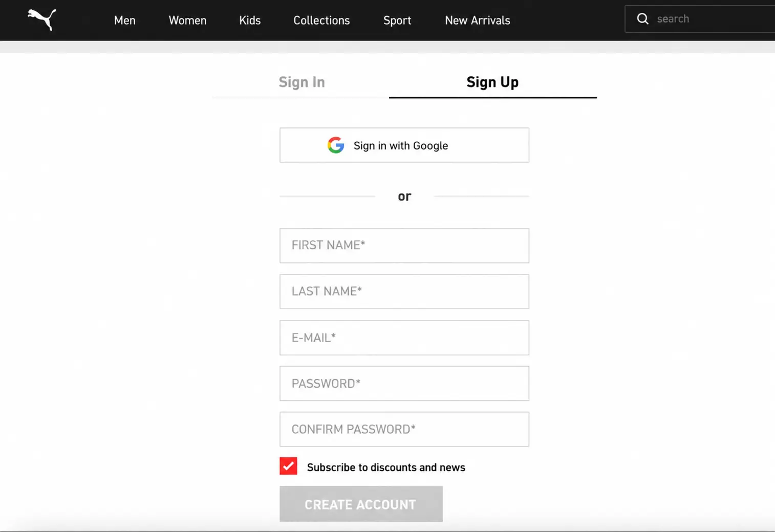Click the 'Subscribe to discounts and news' label
This screenshot has width=775, height=532.
point(386,467)
